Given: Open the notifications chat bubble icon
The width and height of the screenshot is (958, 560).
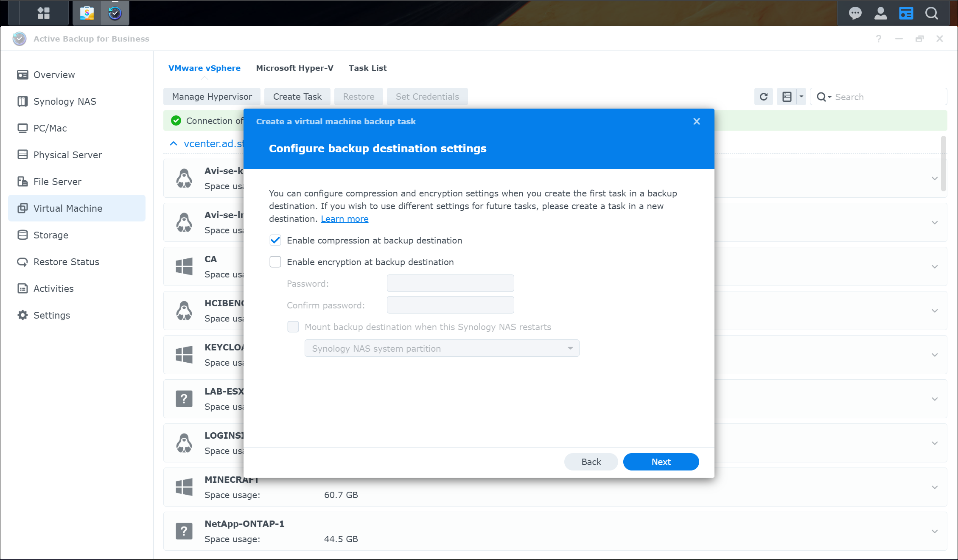Looking at the screenshot, I should pos(855,13).
